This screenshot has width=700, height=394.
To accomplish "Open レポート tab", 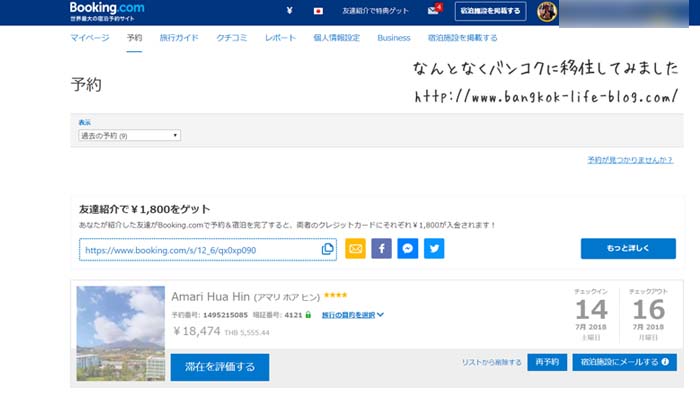I will (280, 38).
